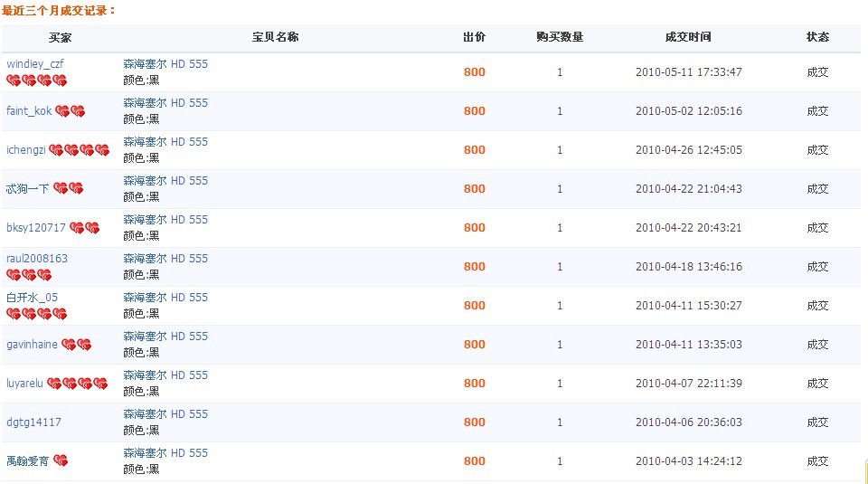
Task: Click 成交 status in faint_kok row
Action: point(817,110)
